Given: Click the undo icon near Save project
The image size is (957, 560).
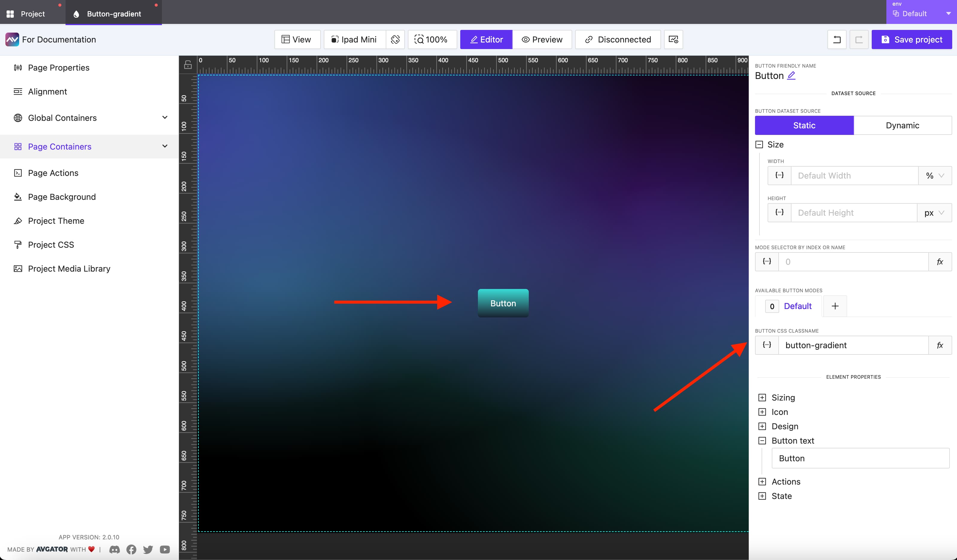Looking at the screenshot, I should coord(837,39).
